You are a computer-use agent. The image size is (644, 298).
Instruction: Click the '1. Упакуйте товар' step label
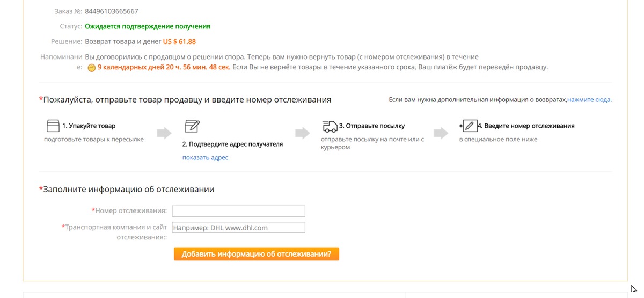89,126
